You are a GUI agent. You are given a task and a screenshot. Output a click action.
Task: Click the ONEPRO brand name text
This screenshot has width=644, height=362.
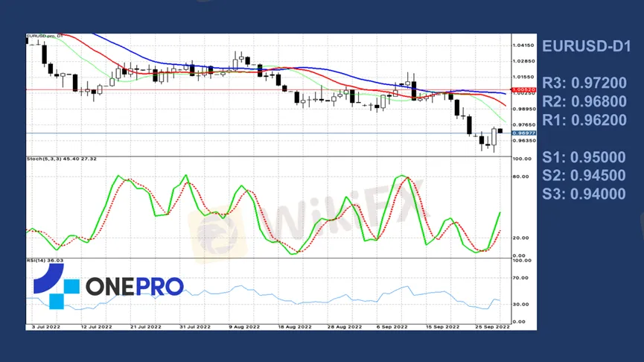point(134,287)
